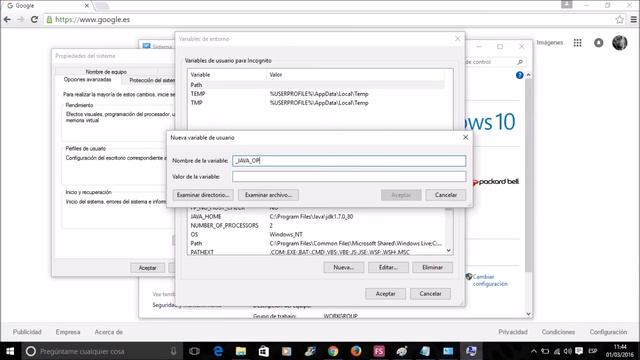
Task: Click the Cortana search box in taskbar
Action: [x=101, y=351]
